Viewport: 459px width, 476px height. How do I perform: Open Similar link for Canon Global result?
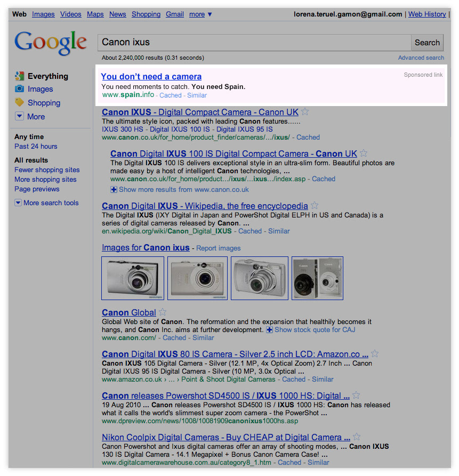pyautogui.click(x=203, y=337)
